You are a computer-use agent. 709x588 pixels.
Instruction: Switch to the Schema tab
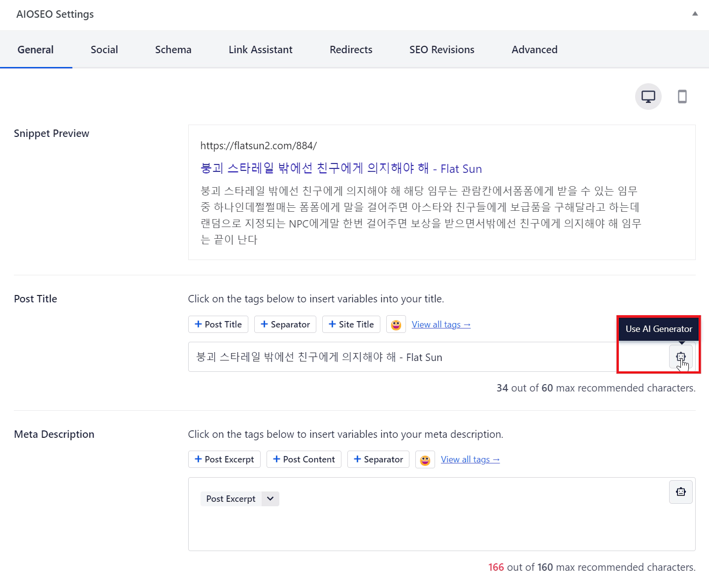coord(173,49)
